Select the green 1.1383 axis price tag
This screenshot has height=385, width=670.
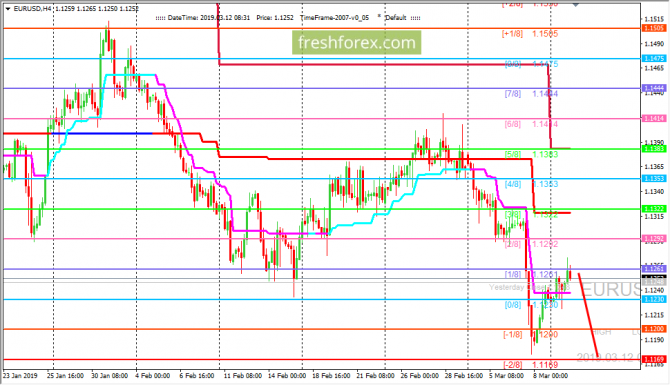click(654, 149)
